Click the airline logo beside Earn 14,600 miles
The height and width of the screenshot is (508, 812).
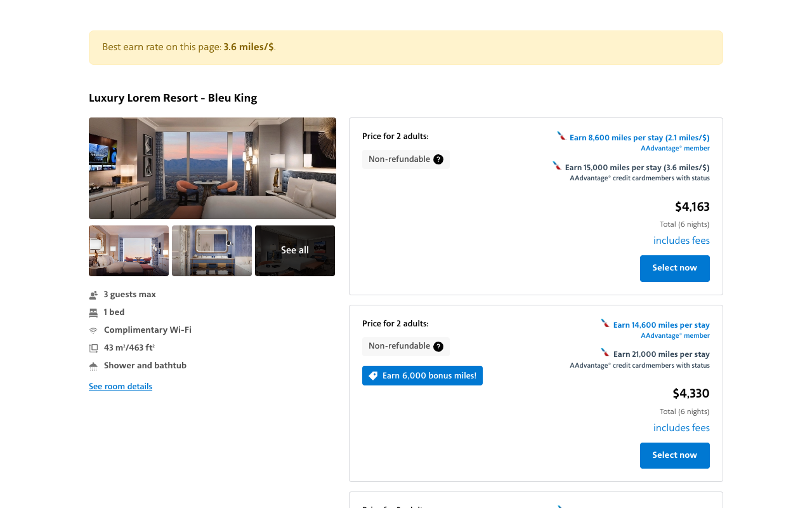[x=605, y=323]
